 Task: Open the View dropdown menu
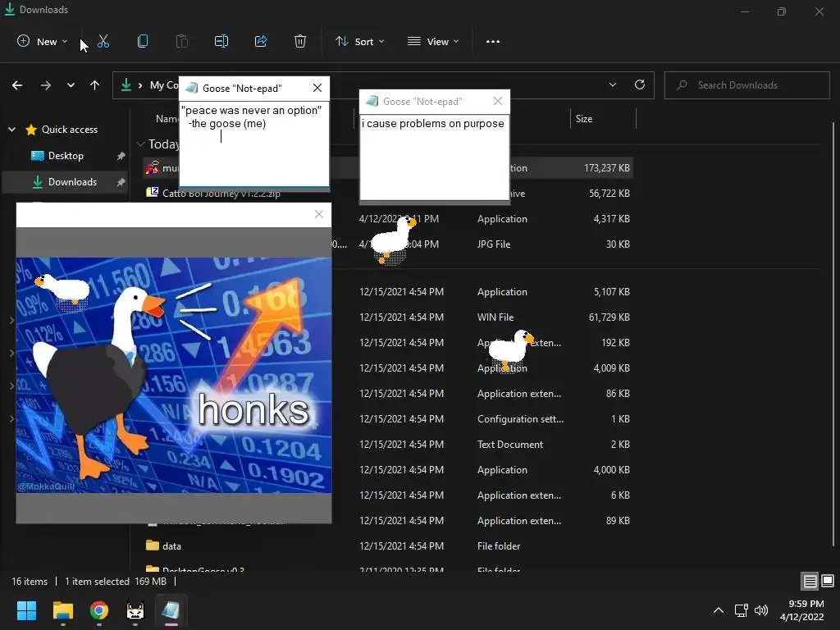coord(433,41)
